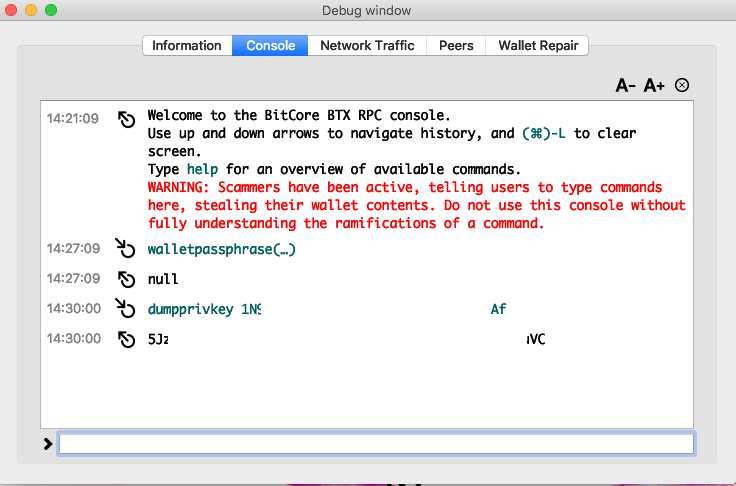Open the Wallet Repair tab
Viewport: 736px width, 486px height.
[x=538, y=46]
